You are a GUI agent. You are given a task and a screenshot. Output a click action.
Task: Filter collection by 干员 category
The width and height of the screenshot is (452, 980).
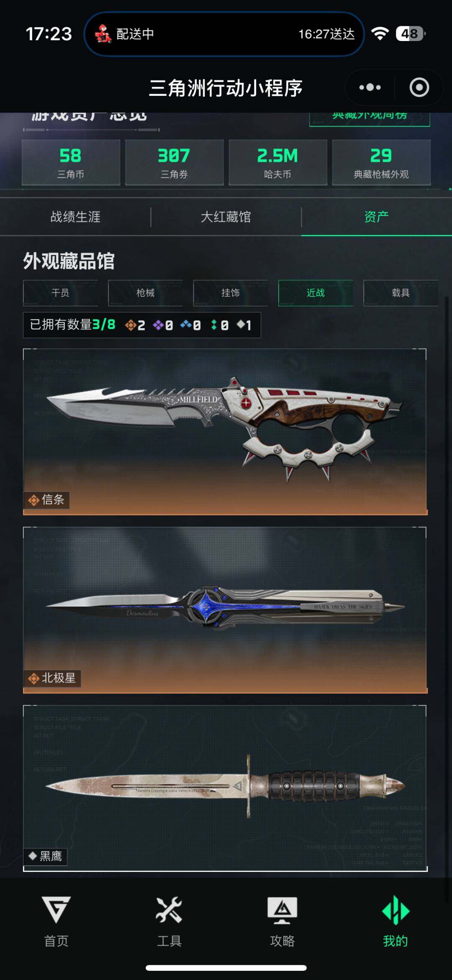(60, 293)
